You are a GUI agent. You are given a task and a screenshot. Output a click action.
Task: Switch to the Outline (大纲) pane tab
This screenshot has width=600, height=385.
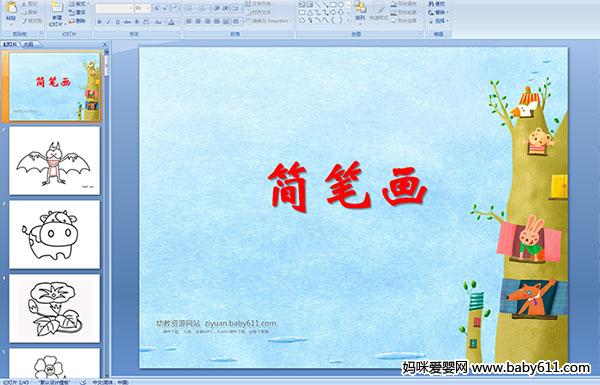28,44
